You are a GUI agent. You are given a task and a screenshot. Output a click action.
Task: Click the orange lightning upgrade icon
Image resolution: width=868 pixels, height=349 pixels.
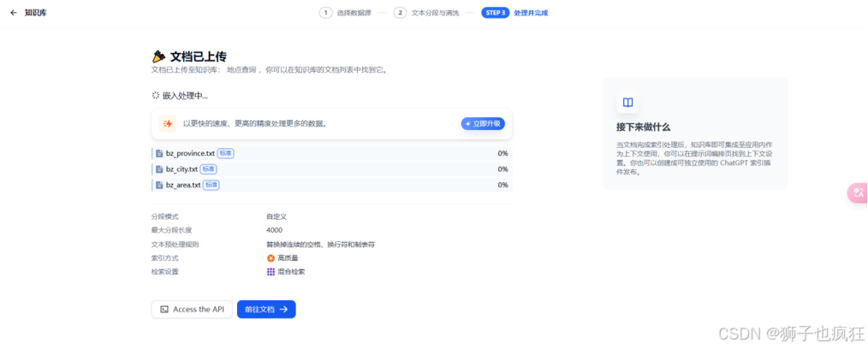coord(168,123)
